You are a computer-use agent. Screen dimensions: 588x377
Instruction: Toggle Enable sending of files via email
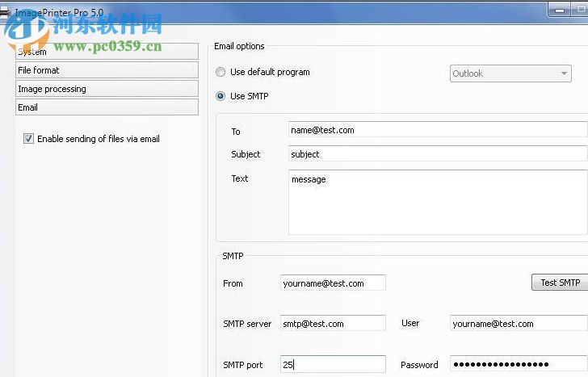pos(28,139)
